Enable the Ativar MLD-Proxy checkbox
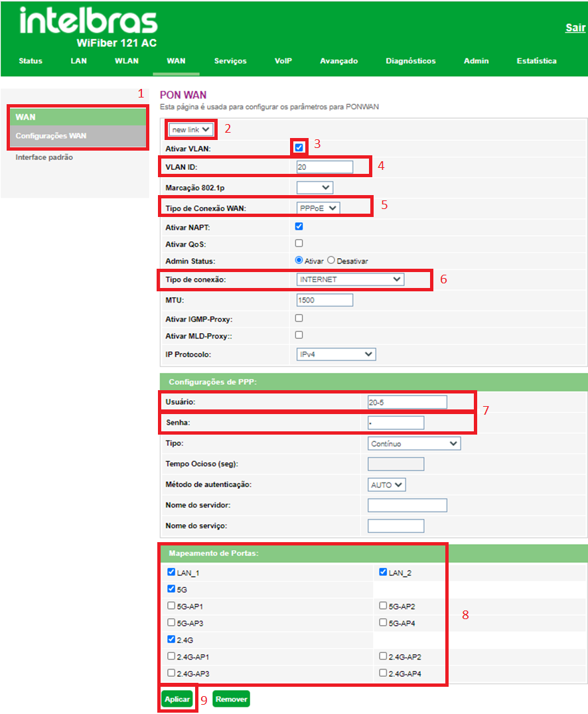The height and width of the screenshot is (714, 588). coord(299,335)
